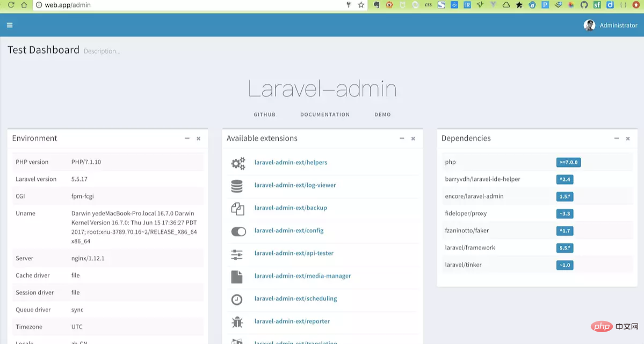Click the database icon beside log-viewer
Image resolution: width=644 pixels, height=344 pixels.
tap(237, 186)
